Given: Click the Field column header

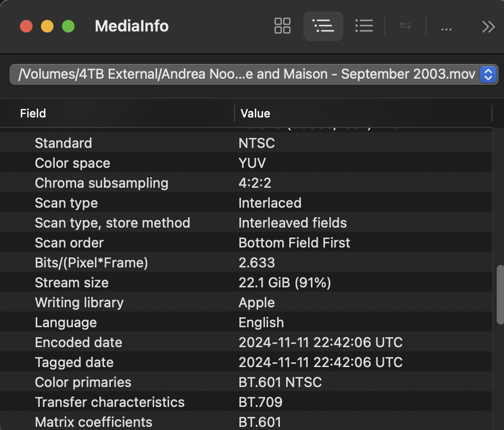Looking at the screenshot, I should pyautogui.click(x=33, y=113).
